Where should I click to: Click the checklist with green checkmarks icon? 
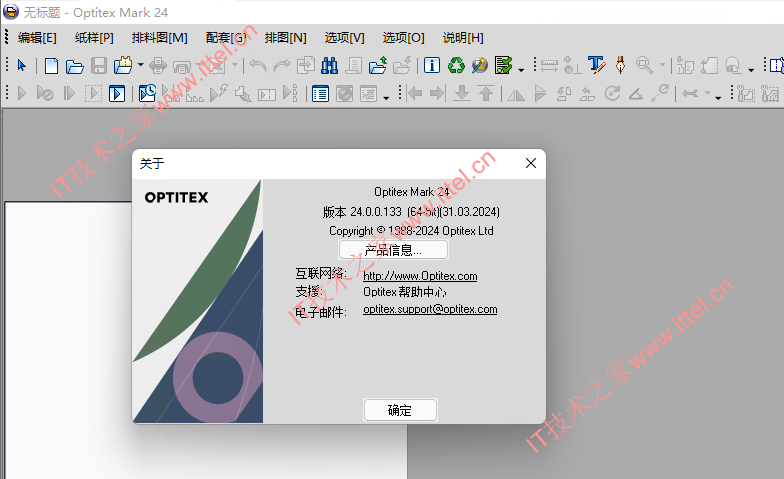click(504, 66)
